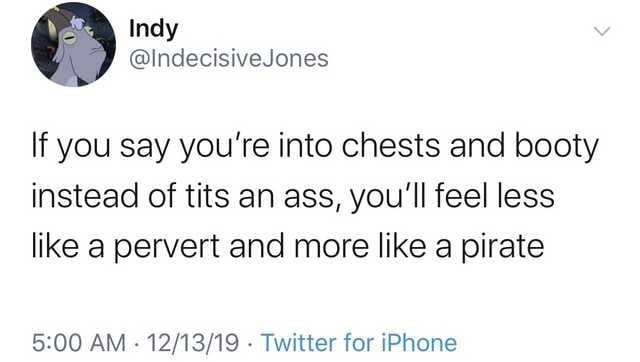Screen dimensions: 640x362
Task: Expand the tweet options chevron
Action: coord(602,31)
